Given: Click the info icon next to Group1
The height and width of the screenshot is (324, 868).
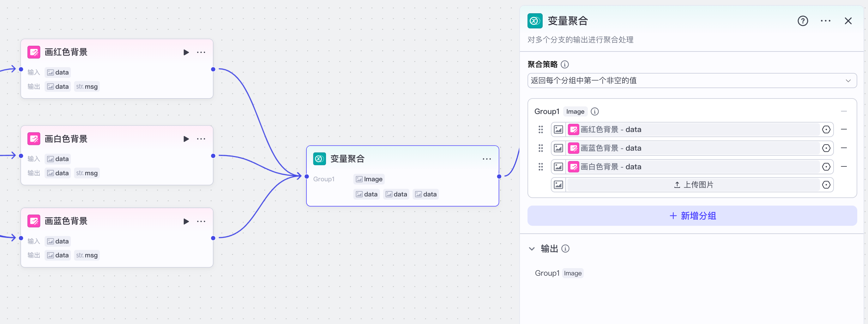Looking at the screenshot, I should 595,111.
